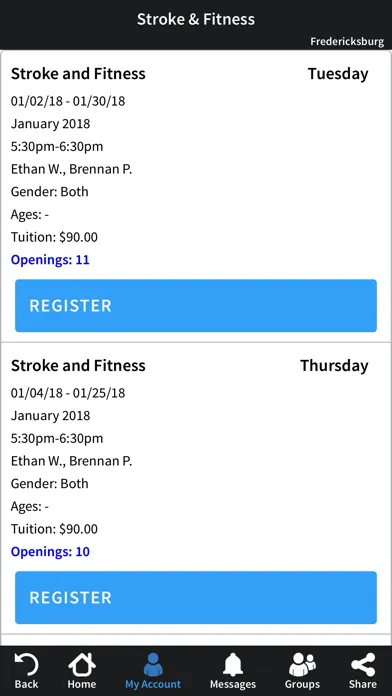
Task: Tap the Thursday day label
Action: 334,366
